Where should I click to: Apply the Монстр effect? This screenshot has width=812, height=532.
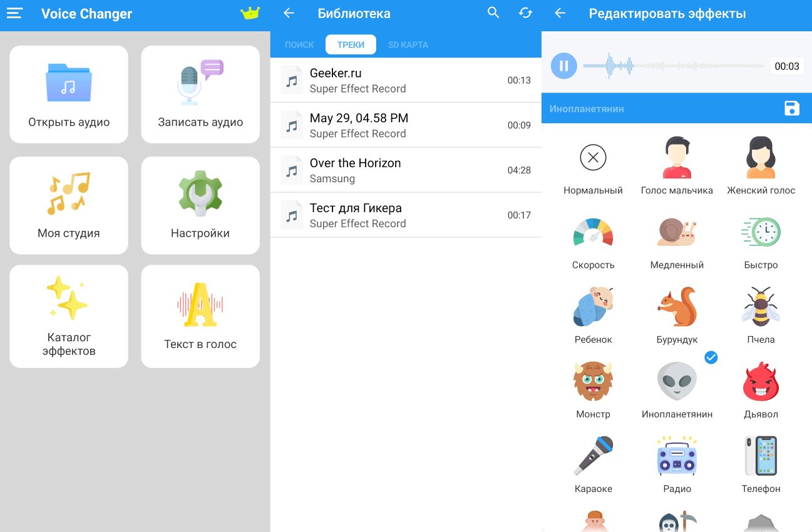[593, 391]
